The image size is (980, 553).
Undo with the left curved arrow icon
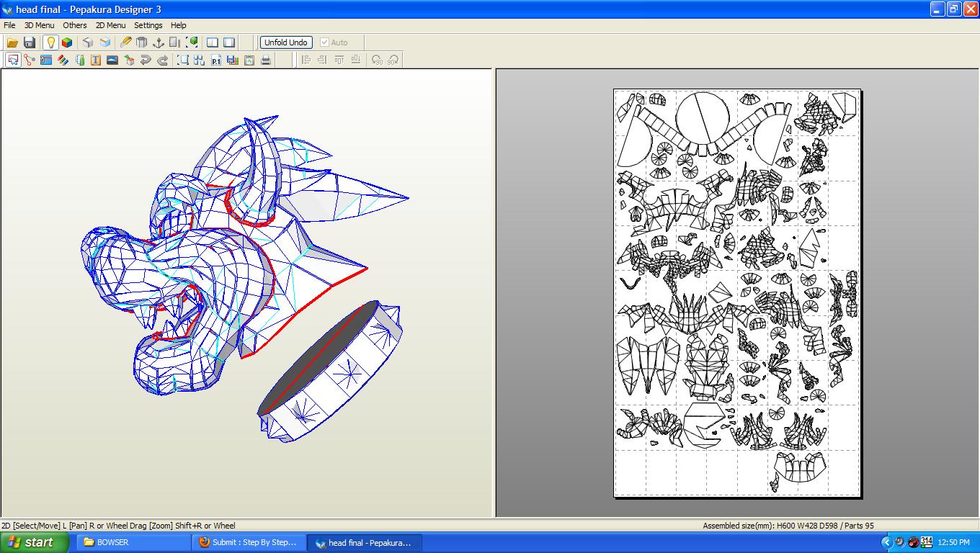coord(146,60)
